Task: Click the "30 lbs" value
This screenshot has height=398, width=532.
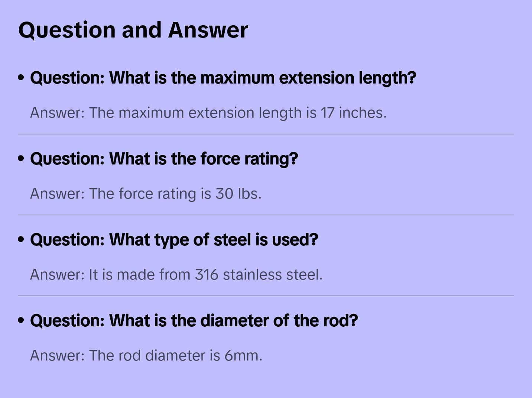Action: pyautogui.click(x=237, y=194)
